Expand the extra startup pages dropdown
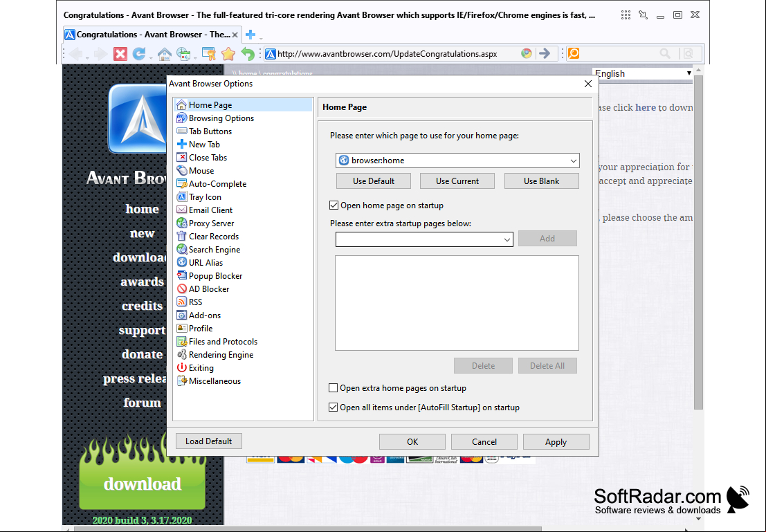This screenshot has height=532, width=766. (507, 239)
